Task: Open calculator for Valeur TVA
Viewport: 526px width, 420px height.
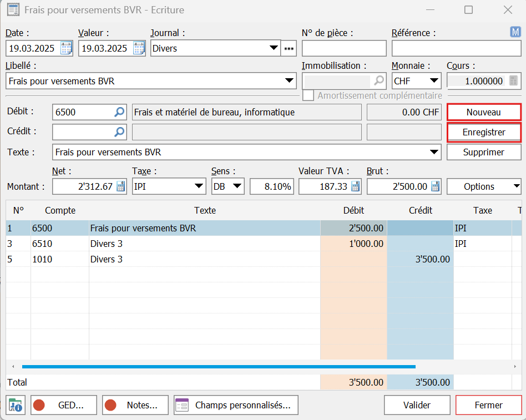Action: [x=355, y=187]
